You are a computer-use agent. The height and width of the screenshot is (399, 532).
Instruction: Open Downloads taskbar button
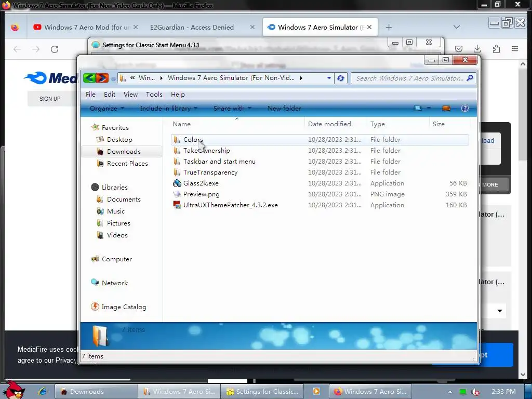(96, 391)
